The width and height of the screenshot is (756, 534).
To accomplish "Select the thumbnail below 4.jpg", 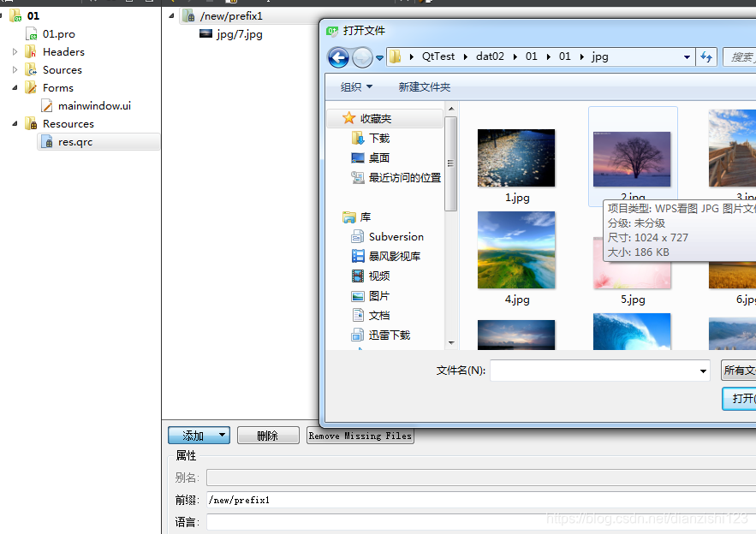I will point(516,335).
